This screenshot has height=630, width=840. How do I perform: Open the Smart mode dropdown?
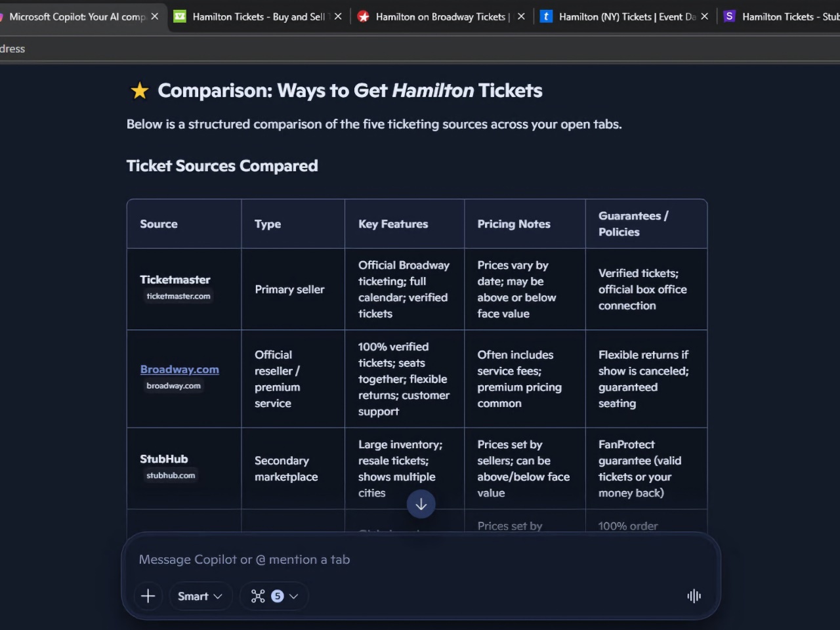point(200,596)
